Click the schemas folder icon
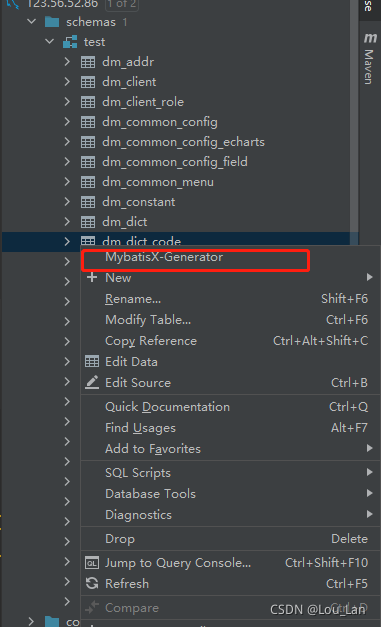The width and height of the screenshot is (381, 627). pyautogui.click(x=52, y=22)
